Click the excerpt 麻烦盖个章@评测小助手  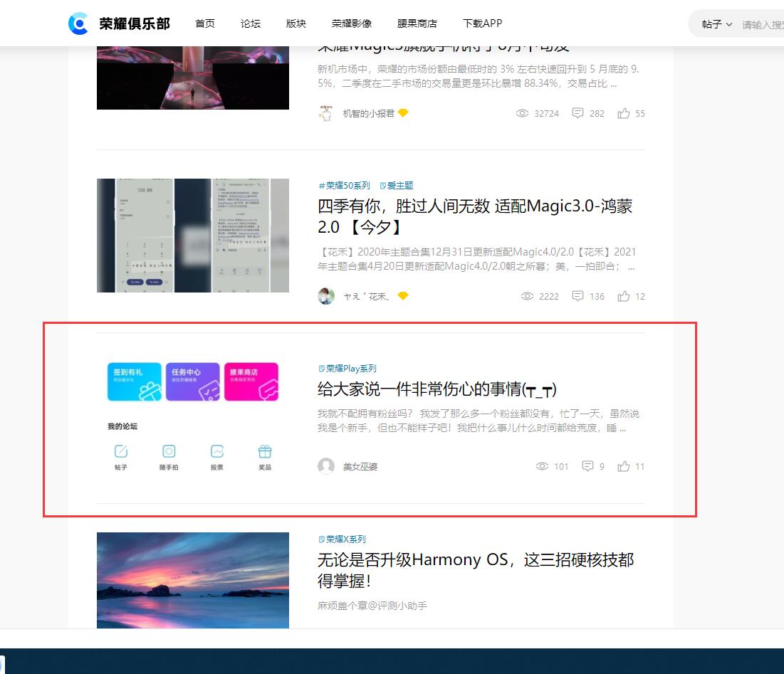click(372, 606)
